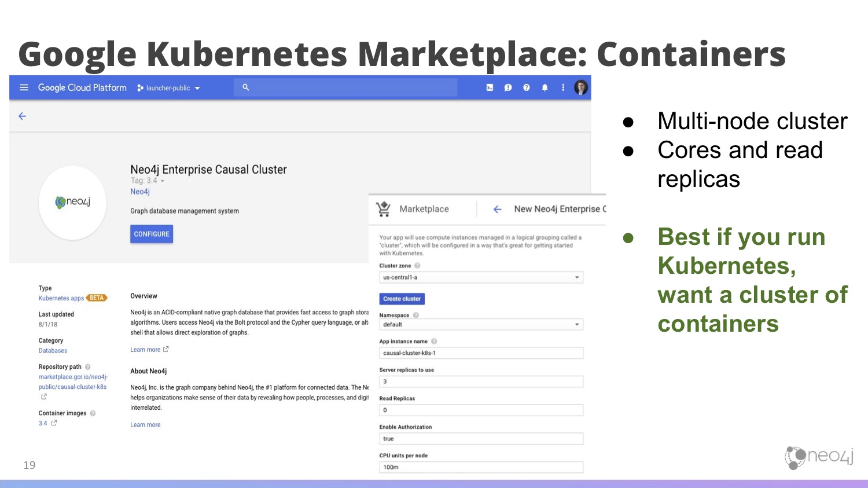Viewport: 868px width, 488px height.
Task: Open the Cluster zone us-central1-a dropdown
Action: [481, 277]
